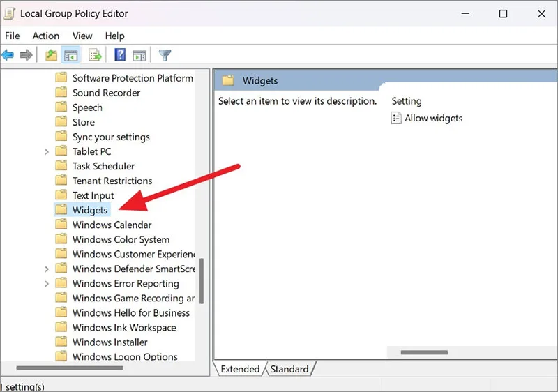Select the Text Input folder
The image size is (558, 392).
coord(93,195)
